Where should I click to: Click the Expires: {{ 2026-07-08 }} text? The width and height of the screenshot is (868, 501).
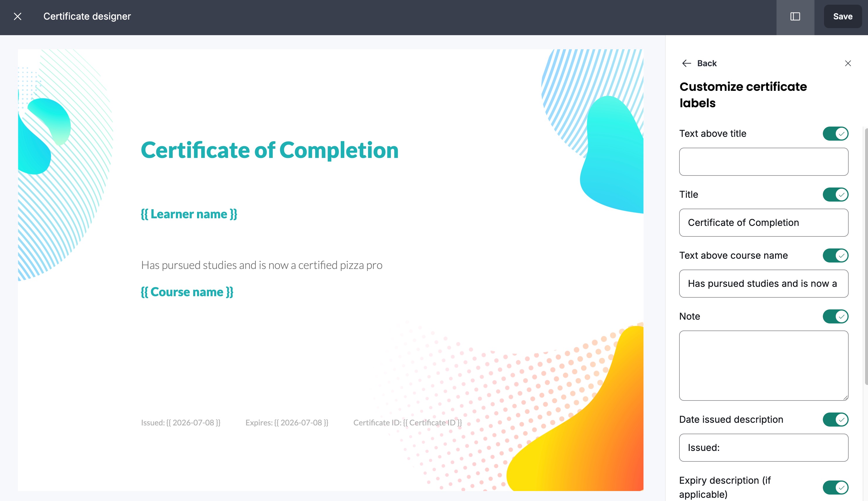[x=287, y=422]
